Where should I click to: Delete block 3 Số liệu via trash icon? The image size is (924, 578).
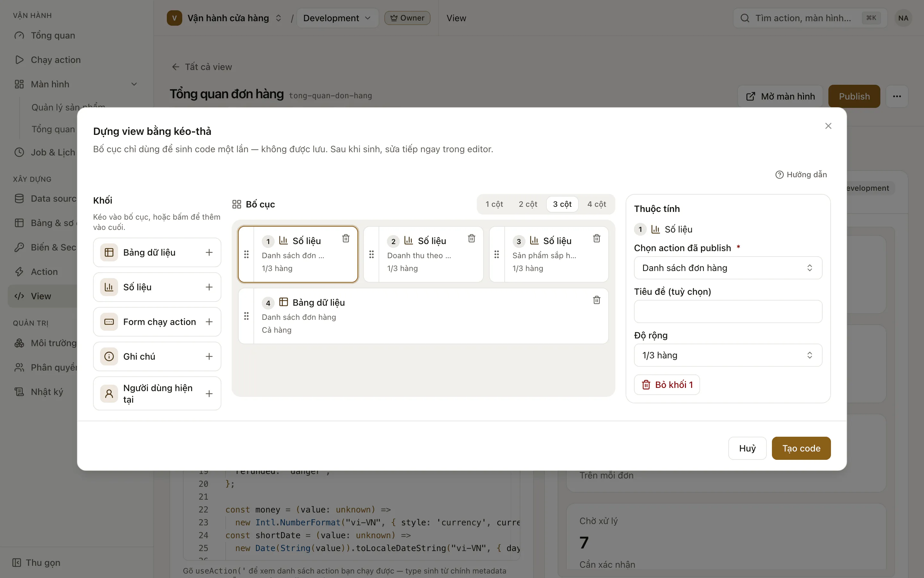pos(597,239)
